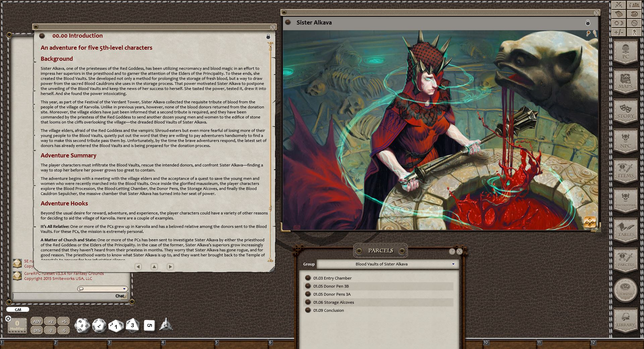
Task: Open the Combat Tracker crossed-swords icon
Action: pyautogui.click(x=619, y=5)
